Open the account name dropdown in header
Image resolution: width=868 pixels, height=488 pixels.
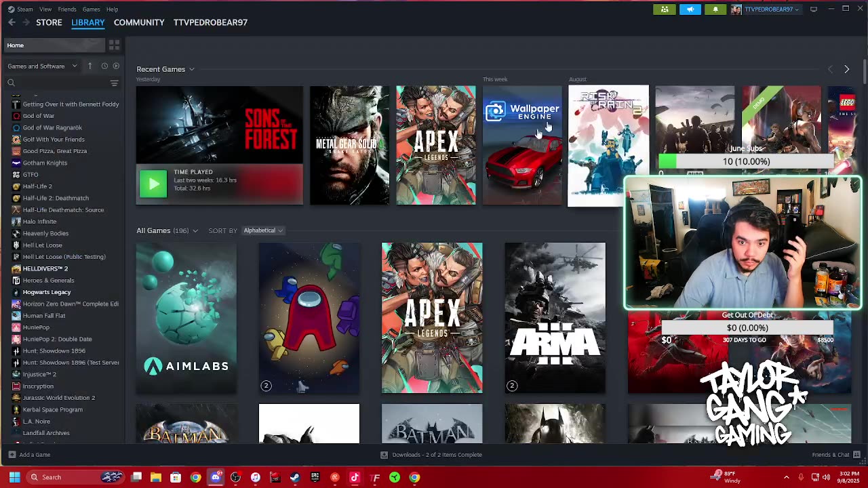[x=772, y=9]
